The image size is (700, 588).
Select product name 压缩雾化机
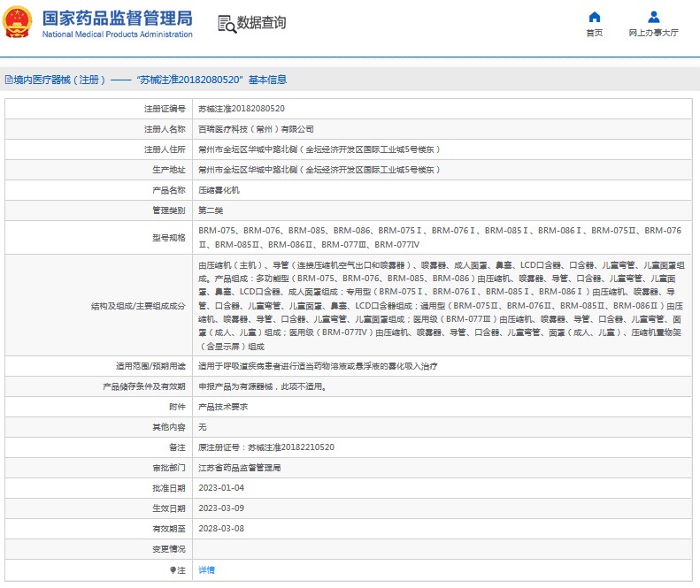click(x=219, y=190)
